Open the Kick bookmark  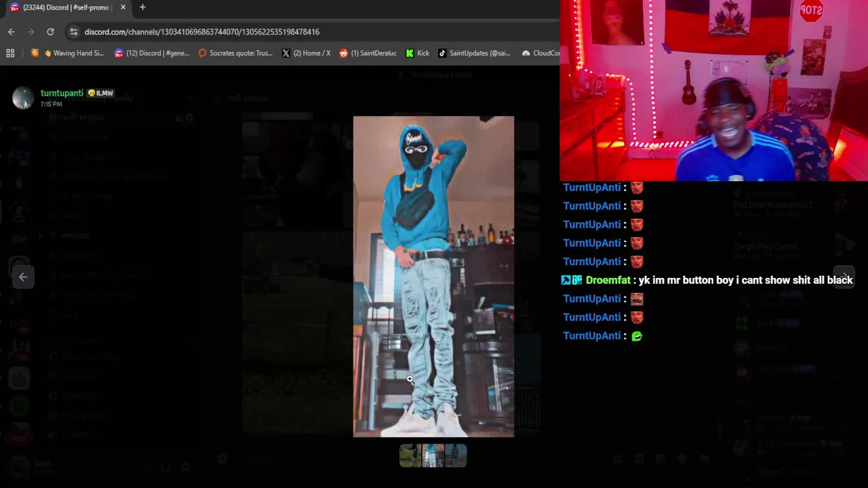click(417, 53)
